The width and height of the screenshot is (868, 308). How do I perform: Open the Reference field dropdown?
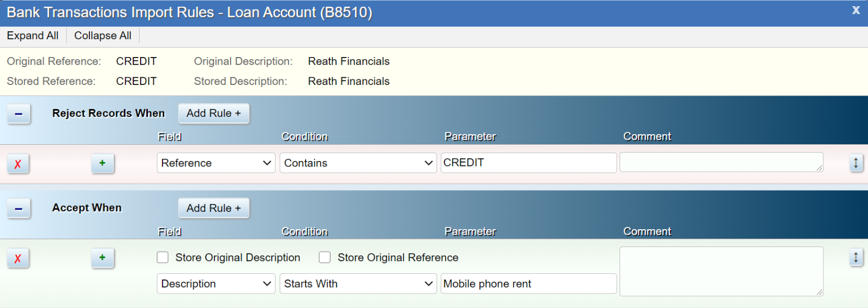coord(216,163)
